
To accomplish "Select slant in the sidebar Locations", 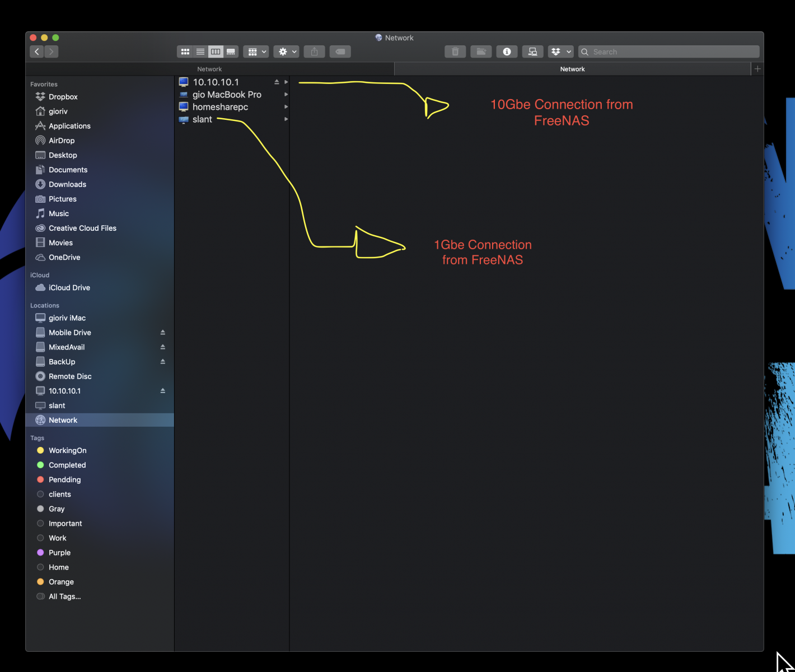I will (100, 405).
